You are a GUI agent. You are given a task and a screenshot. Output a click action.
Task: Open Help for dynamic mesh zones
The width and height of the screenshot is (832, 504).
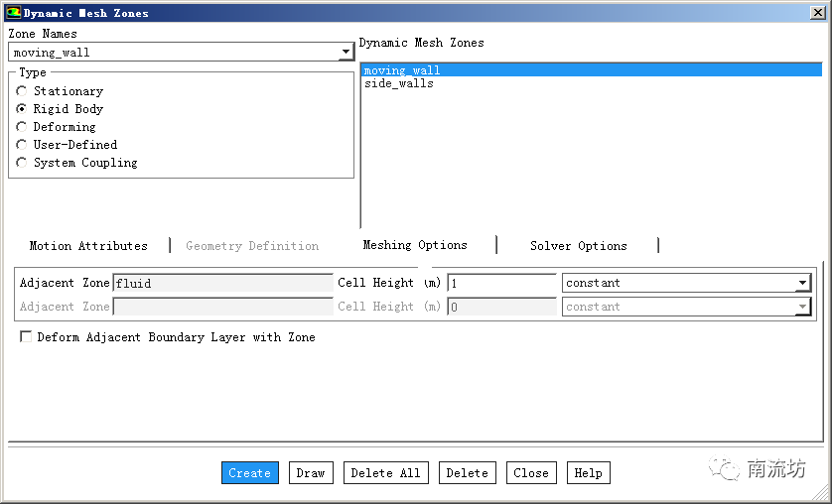click(x=589, y=472)
